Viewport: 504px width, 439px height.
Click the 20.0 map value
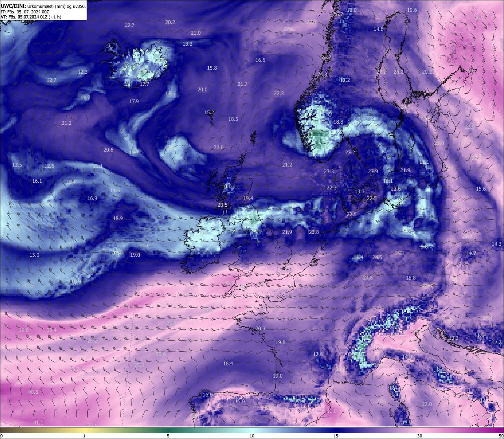[x=202, y=89]
